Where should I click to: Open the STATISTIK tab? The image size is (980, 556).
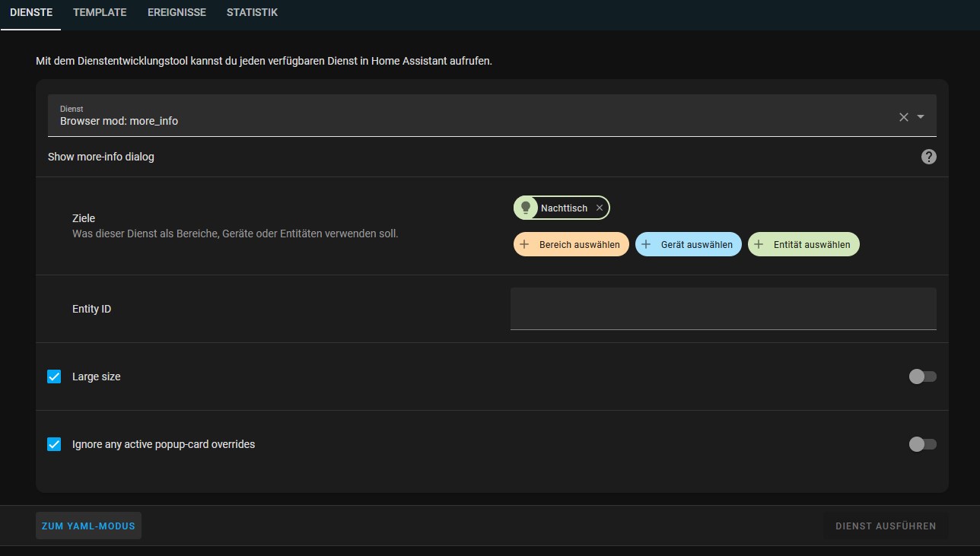click(252, 12)
